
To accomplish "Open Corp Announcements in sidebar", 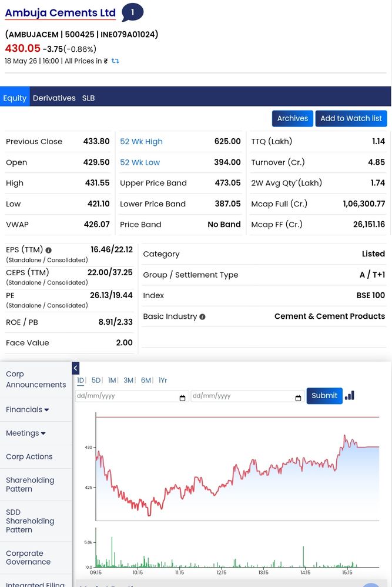I will point(36,379).
